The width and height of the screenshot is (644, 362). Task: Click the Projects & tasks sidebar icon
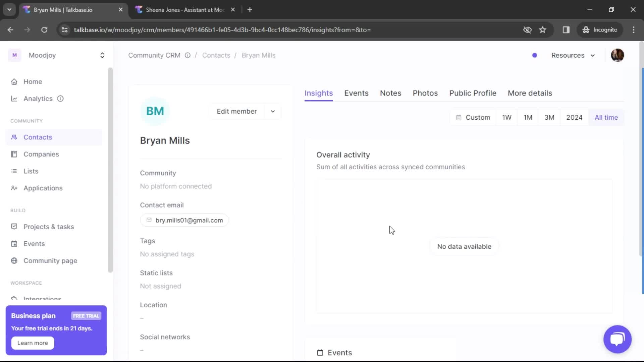(x=14, y=227)
